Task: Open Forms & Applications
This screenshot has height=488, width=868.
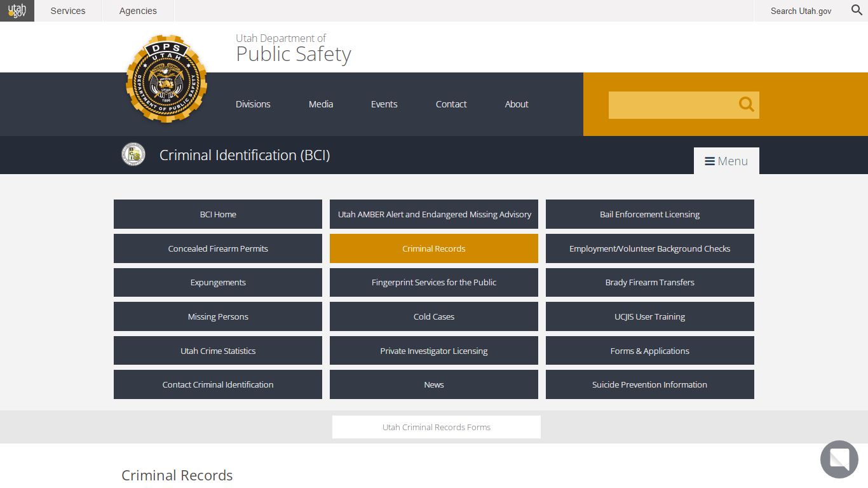Action: pos(650,351)
